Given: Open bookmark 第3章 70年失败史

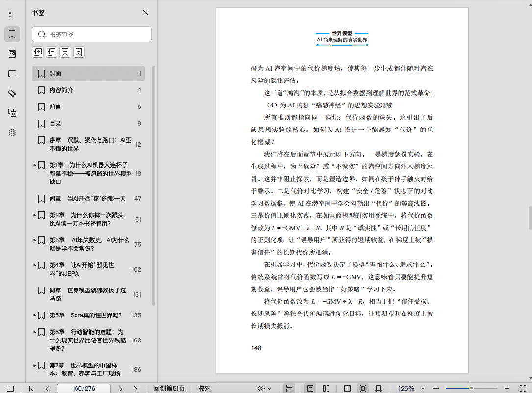Looking at the screenshot, I should click(88, 244).
